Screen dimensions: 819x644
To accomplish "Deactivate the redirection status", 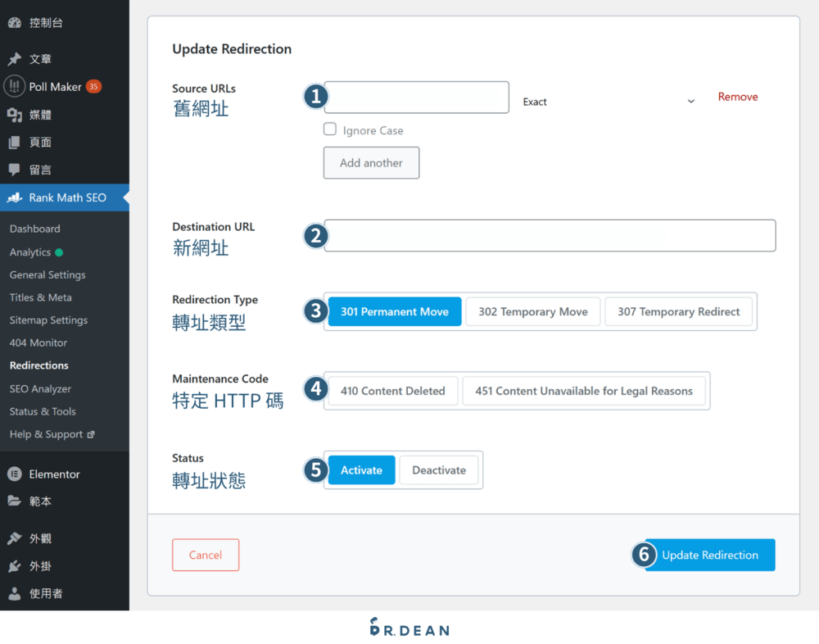I will (439, 469).
